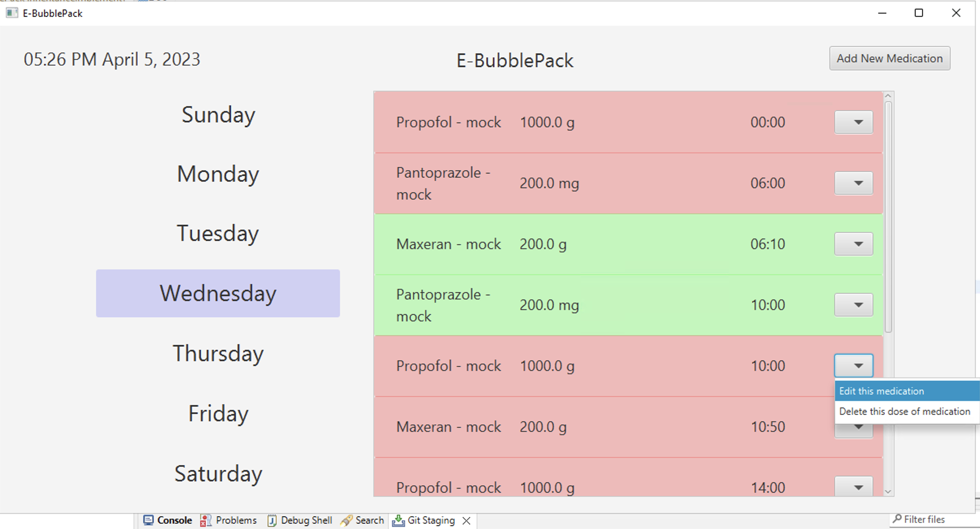Click the Debug Shell icon
This screenshot has height=529, width=980.
click(x=272, y=520)
